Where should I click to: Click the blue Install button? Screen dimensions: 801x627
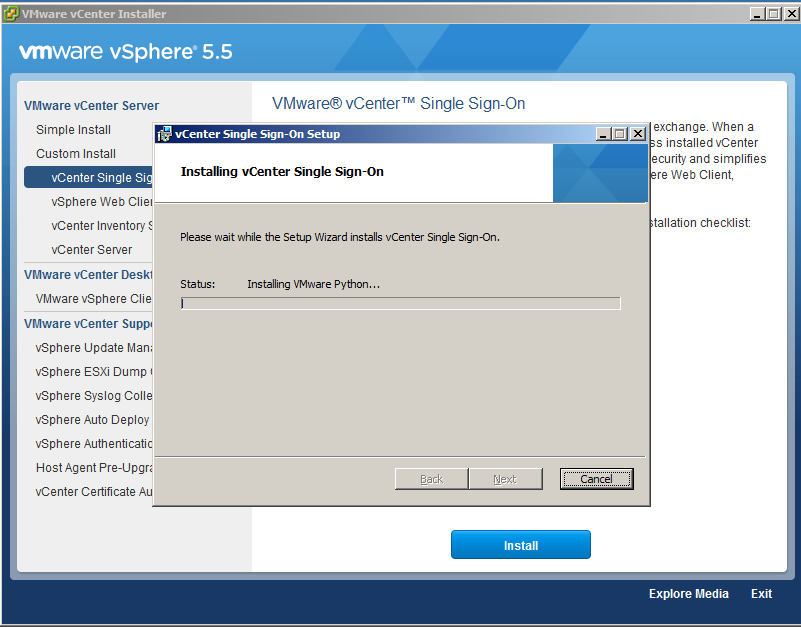click(x=520, y=545)
